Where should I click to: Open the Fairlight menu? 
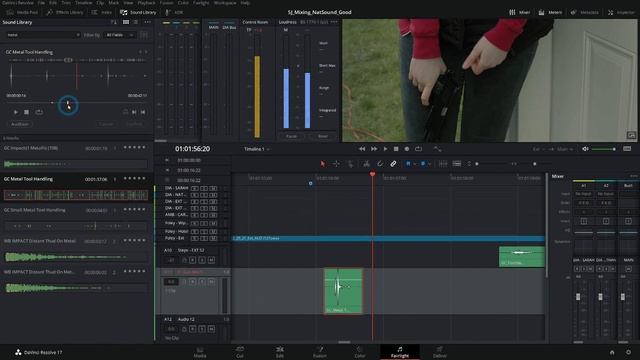(201, 2)
